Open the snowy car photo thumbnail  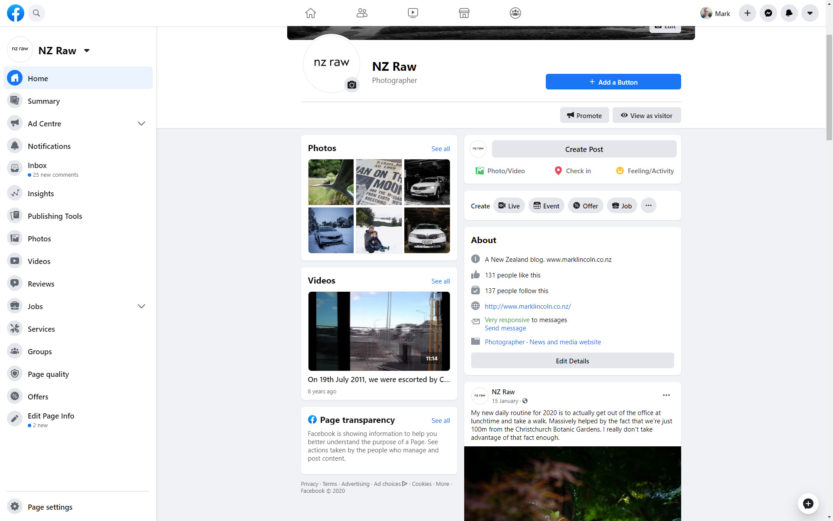330,230
